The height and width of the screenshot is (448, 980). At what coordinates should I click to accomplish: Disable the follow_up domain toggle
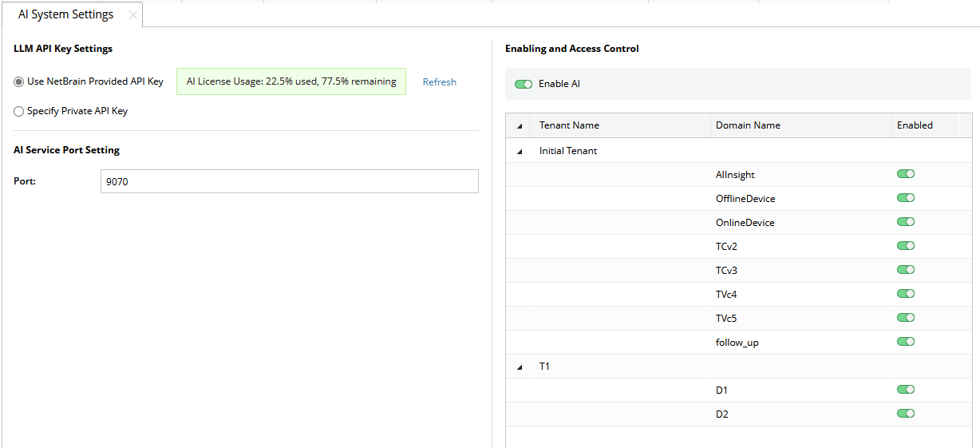click(906, 342)
